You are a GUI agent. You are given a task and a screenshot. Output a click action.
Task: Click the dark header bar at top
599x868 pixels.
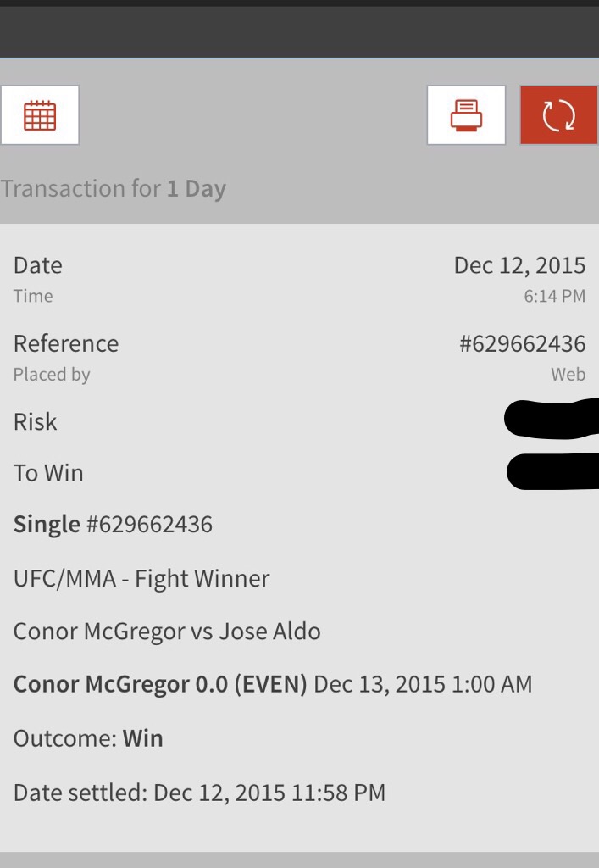click(x=299, y=31)
